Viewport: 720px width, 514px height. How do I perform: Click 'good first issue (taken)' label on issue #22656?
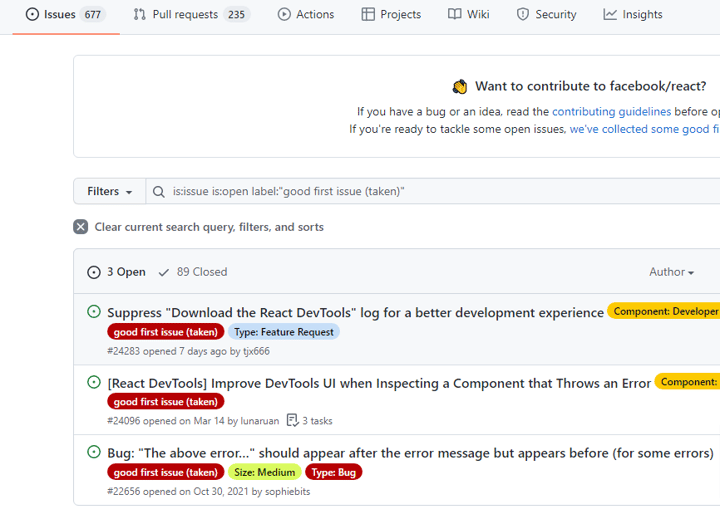pyautogui.click(x=166, y=472)
